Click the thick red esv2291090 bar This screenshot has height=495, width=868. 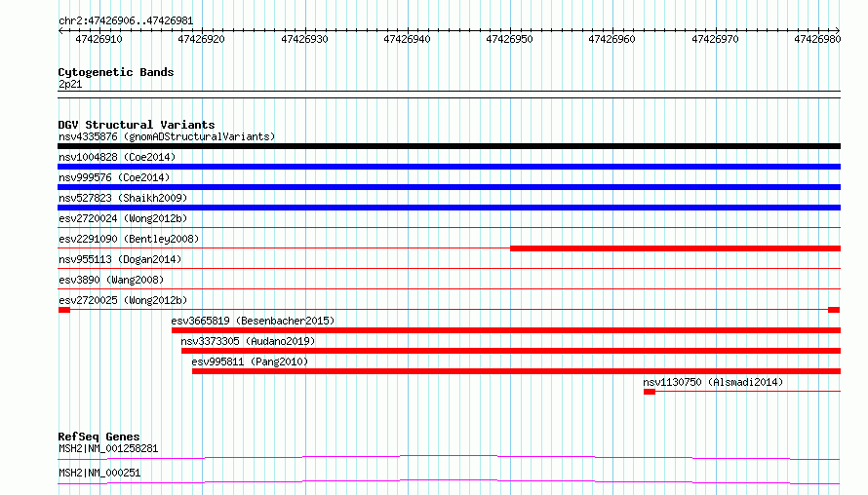[675, 248]
